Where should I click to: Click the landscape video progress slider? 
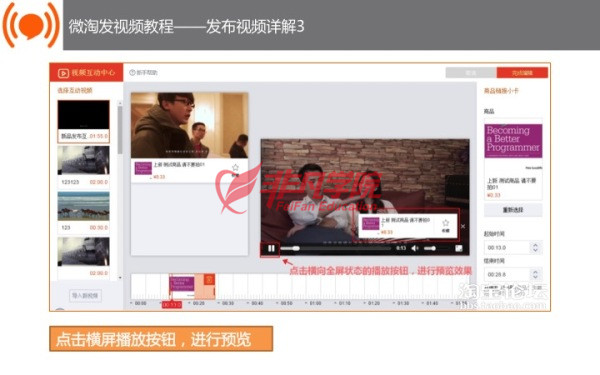coord(336,249)
